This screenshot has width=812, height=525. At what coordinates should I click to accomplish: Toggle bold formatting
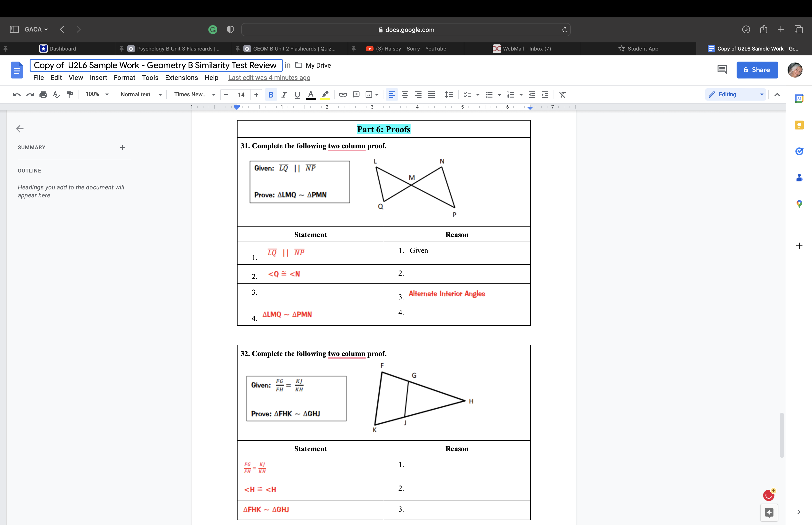[x=271, y=94]
